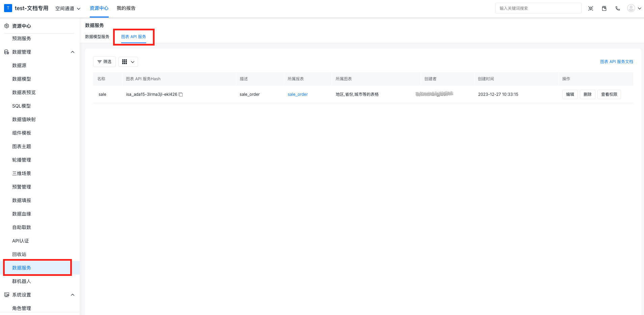
Task: Click the description cell sale_order
Action: 250,94
